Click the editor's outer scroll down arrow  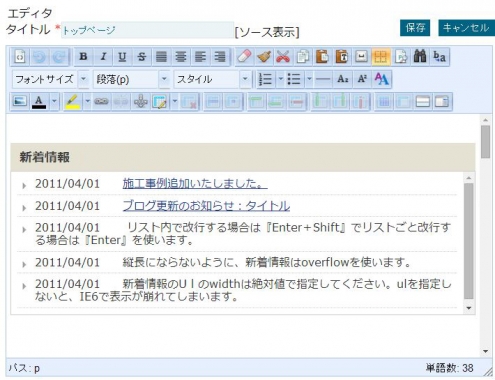click(486, 351)
